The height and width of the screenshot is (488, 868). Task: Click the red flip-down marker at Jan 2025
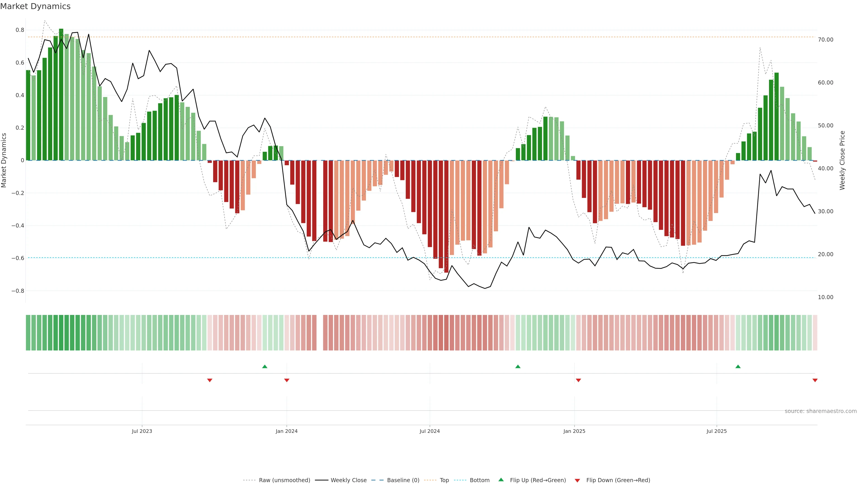point(579,380)
